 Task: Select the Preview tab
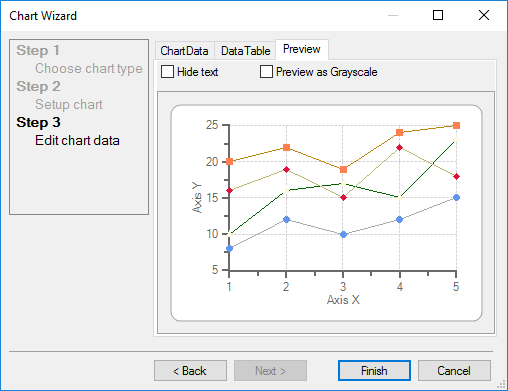tap(302, 49)
